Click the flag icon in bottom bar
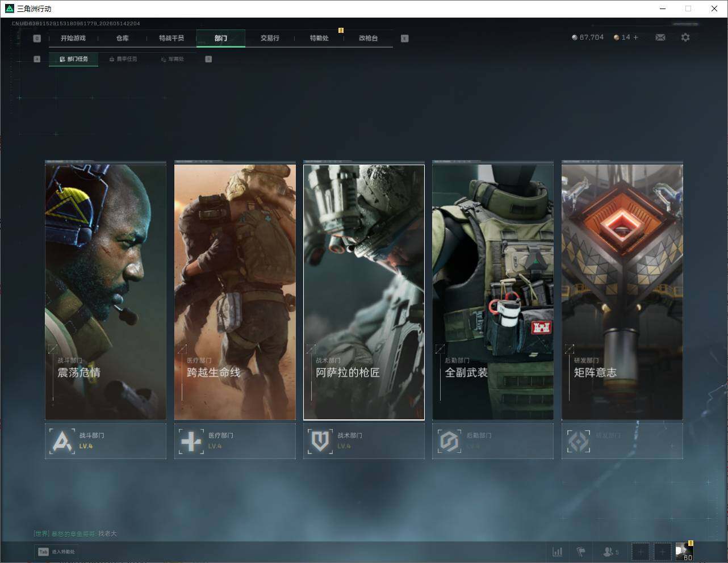728x563 pixels. [x=581, y=552]
